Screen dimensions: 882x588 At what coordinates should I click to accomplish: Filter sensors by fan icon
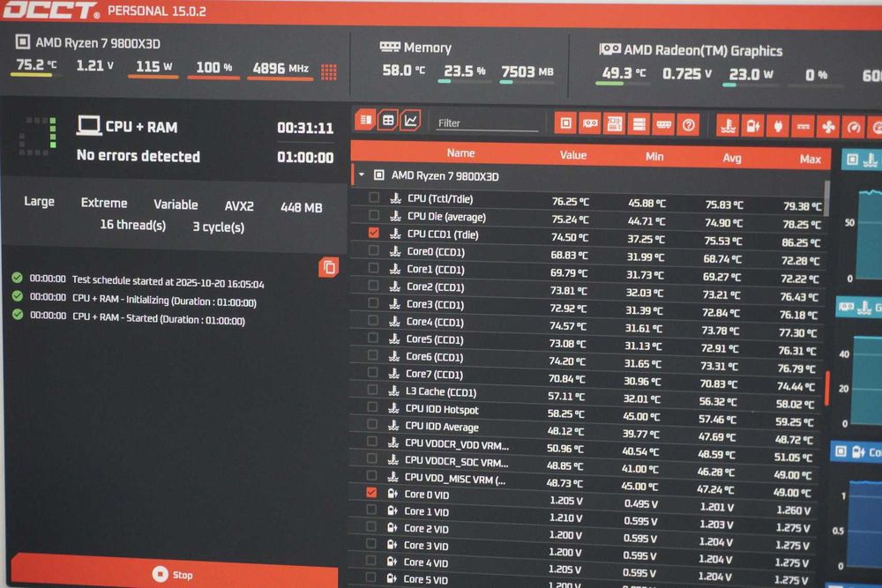(828, 128)
